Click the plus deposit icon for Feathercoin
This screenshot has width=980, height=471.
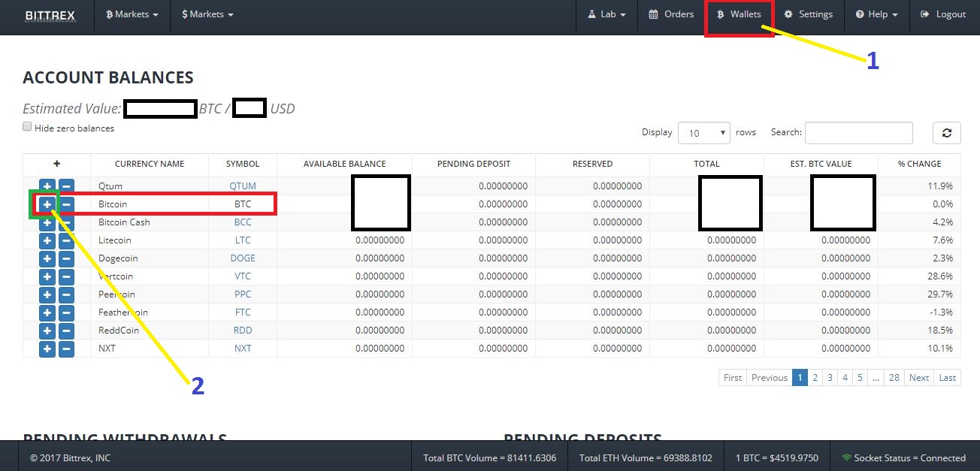coord(47,312)
